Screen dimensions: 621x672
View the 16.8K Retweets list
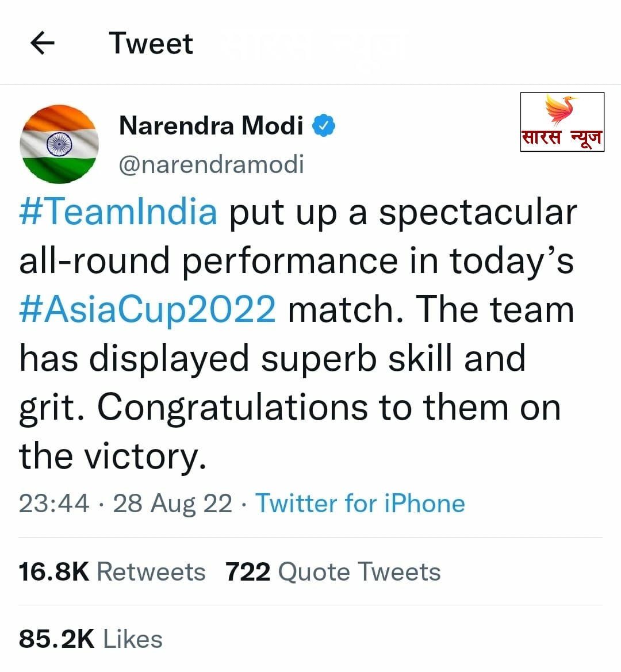112,572
